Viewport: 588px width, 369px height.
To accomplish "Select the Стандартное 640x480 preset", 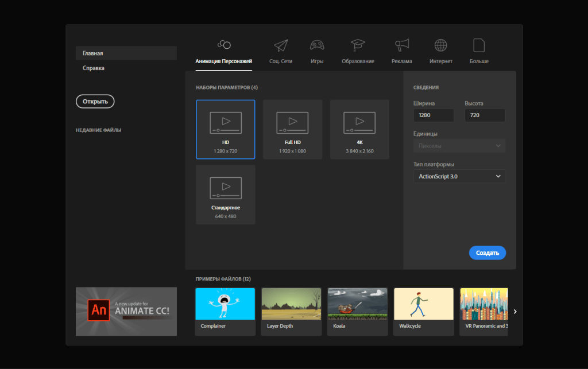I will 225,194.
